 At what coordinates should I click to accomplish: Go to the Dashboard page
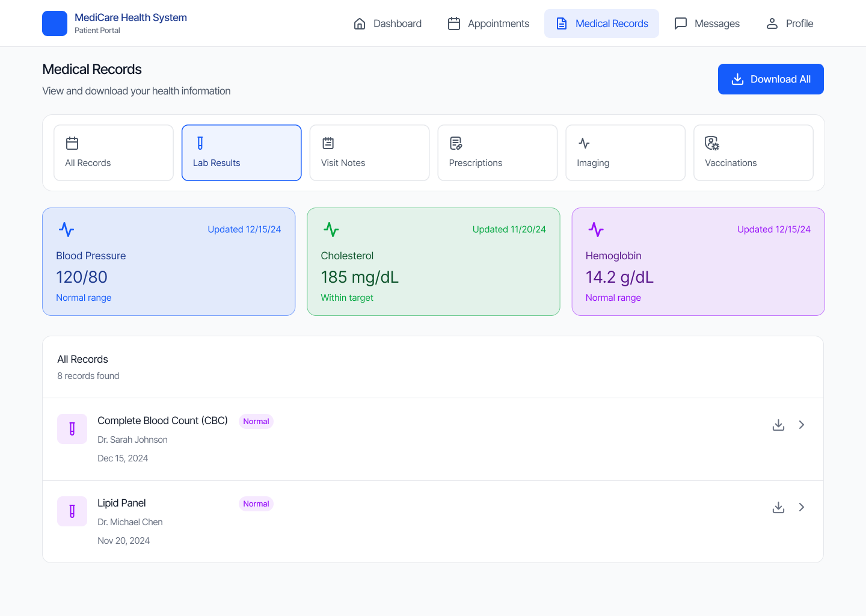[388, 23]
